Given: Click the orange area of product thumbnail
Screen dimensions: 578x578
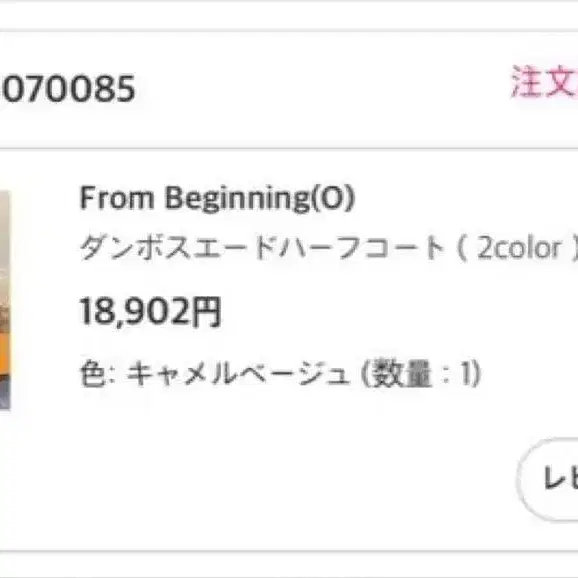Looking at the screenshot, I should click(x=4, y=354).
